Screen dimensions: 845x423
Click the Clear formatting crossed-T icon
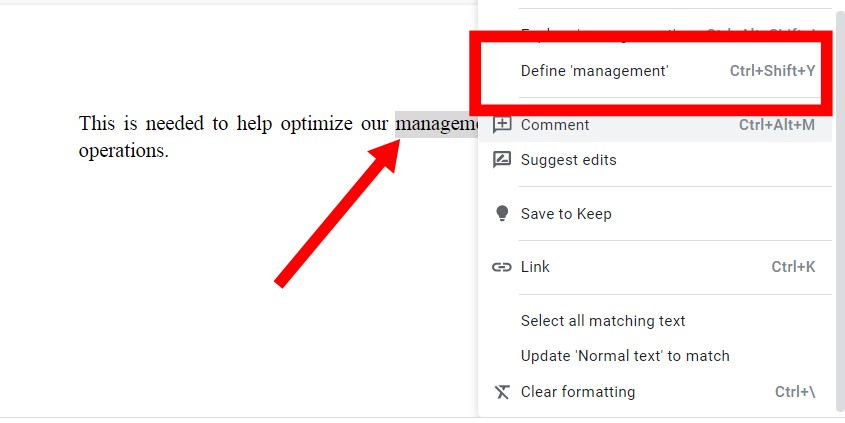pos(502,392)
